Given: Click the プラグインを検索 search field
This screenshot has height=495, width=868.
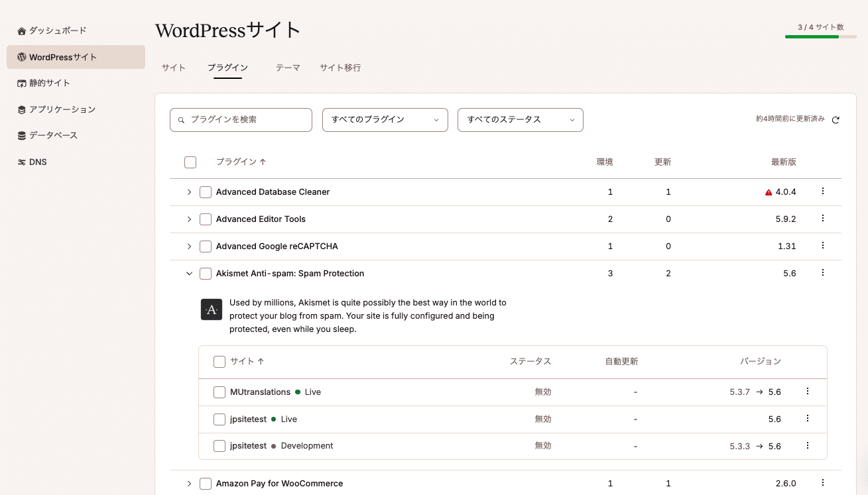Looking at the screenshot, I should tap(241, 120).
